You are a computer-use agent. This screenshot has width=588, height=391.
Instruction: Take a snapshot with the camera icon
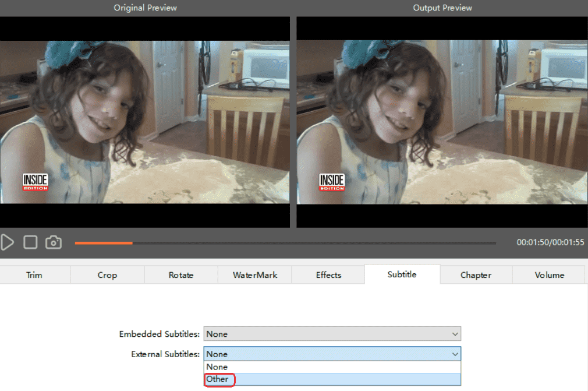54,242
